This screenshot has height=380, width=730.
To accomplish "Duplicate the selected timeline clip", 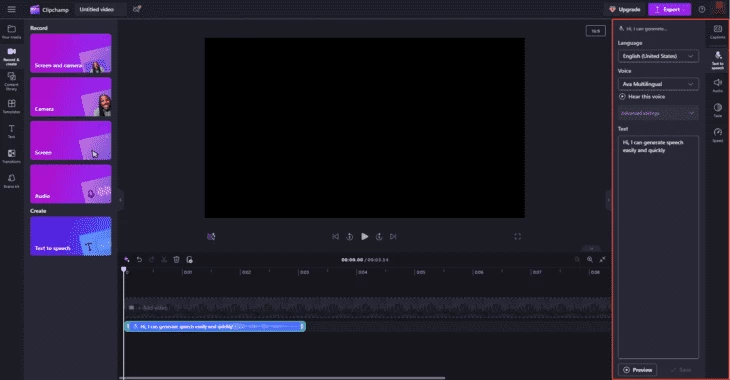I will coord(189,259).
